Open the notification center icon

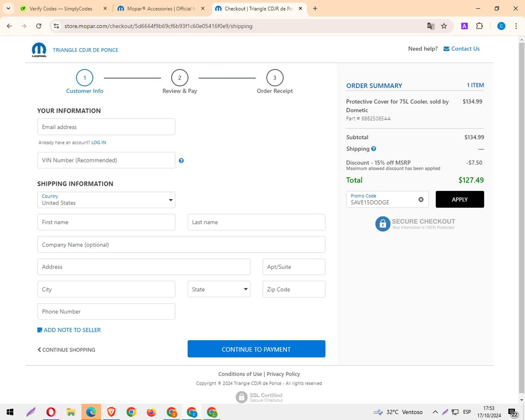click(x=512, y=412)
